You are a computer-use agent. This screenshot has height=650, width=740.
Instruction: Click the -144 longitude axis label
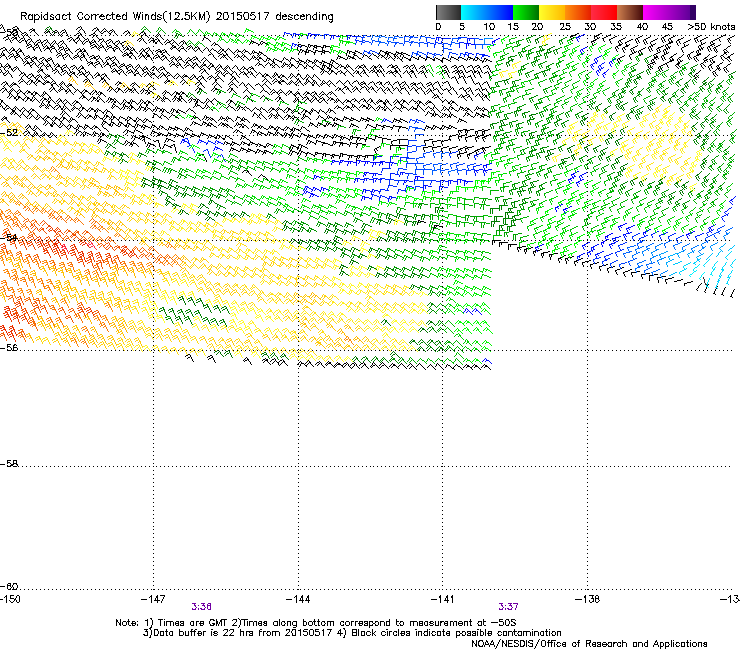point(298,599)
